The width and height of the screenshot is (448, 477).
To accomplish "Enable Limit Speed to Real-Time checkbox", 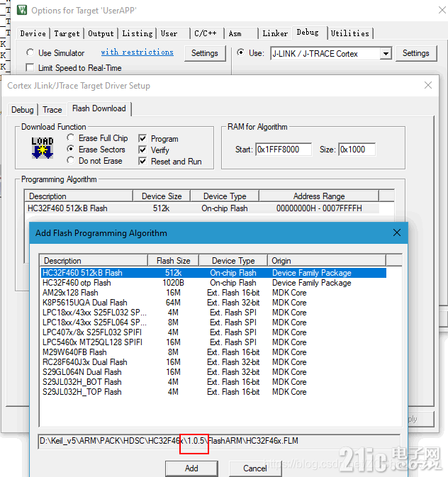I will point(30,67).
